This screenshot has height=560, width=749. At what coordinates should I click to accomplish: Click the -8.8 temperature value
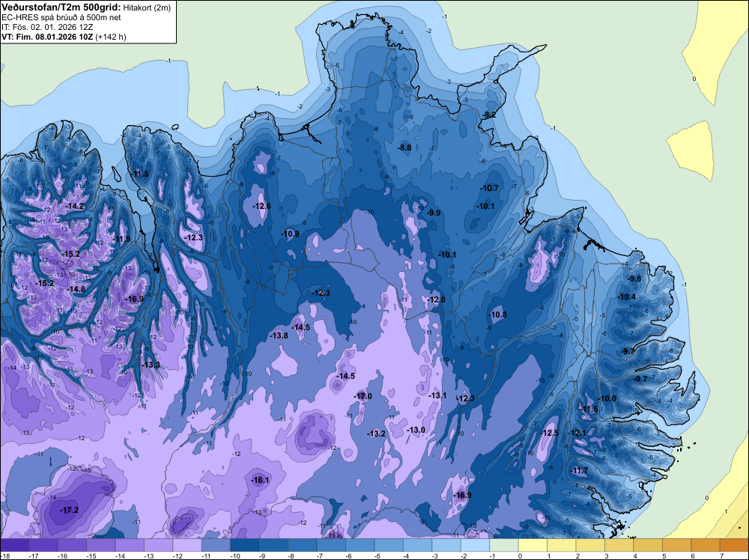(x=404, y=148)
